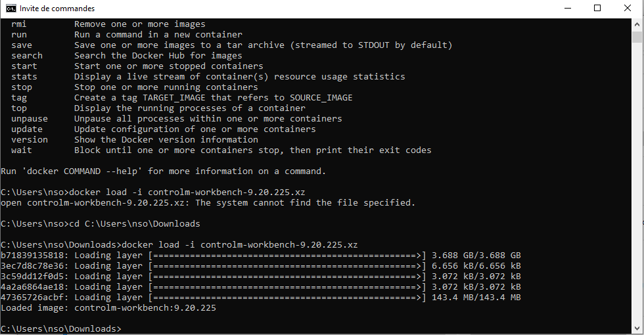Click the scrollbar down arrow
This screenshot has width=644, height=335.
click(637, 328)
